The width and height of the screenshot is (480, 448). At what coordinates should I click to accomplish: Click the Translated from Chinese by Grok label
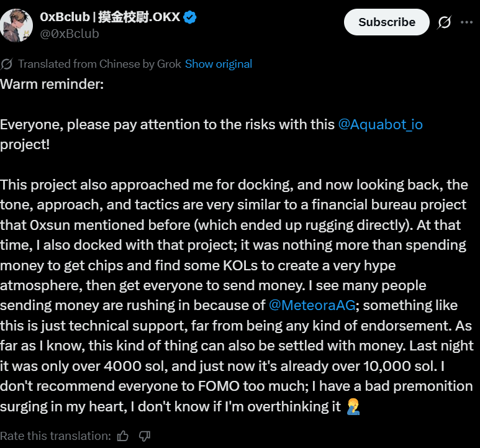pyautogui.click(x=99, y=64)
